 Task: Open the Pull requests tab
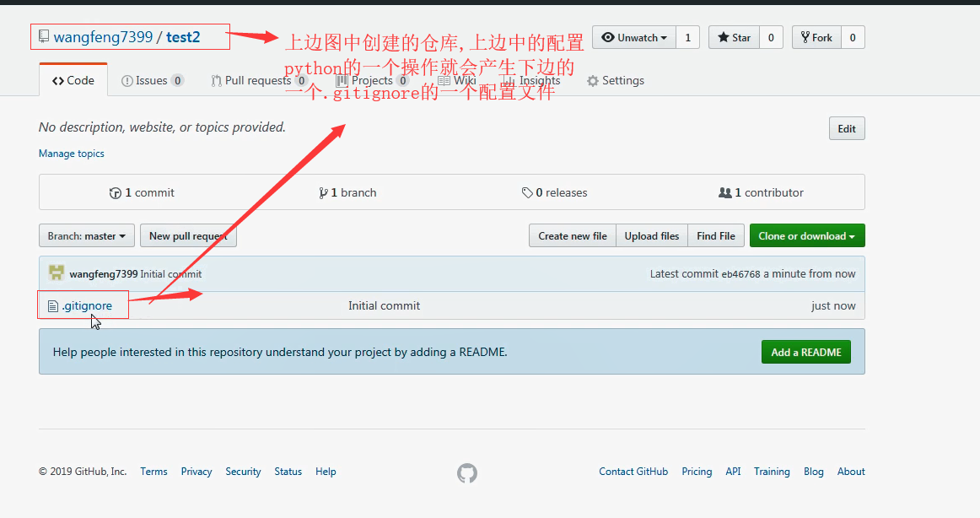click(x=258, y=80)
